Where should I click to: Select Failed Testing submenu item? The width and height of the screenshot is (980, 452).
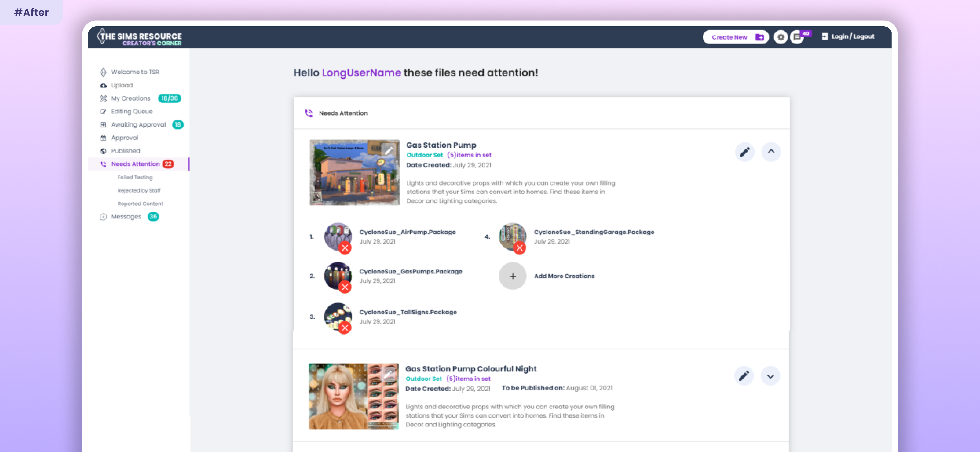[x=135, y=177]
